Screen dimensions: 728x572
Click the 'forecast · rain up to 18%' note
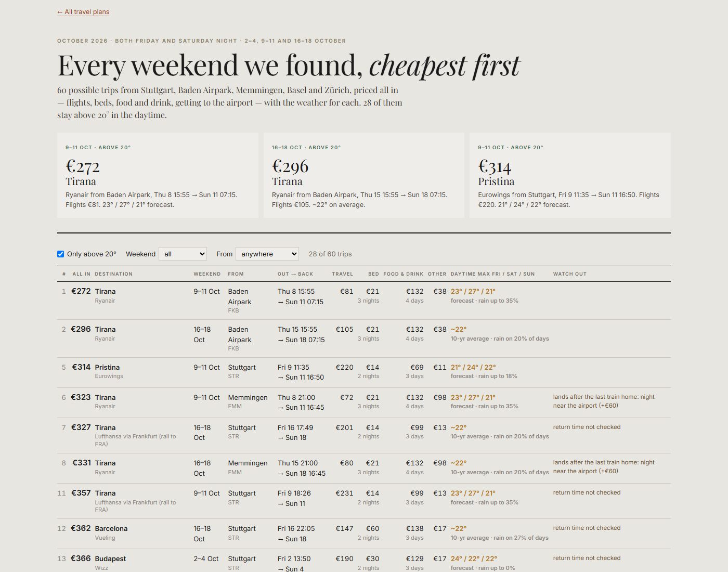(484, 376)
